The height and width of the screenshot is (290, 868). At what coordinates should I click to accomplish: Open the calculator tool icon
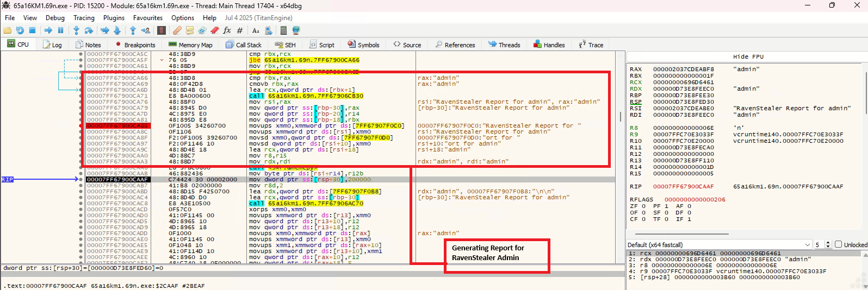pyautogui.click(x=284, y=30)
